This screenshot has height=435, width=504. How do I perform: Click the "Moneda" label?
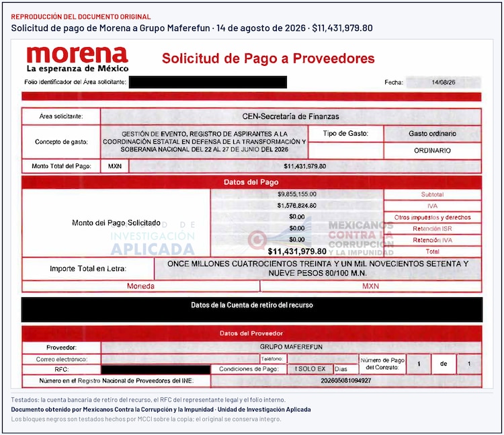[x=141, y=286]
